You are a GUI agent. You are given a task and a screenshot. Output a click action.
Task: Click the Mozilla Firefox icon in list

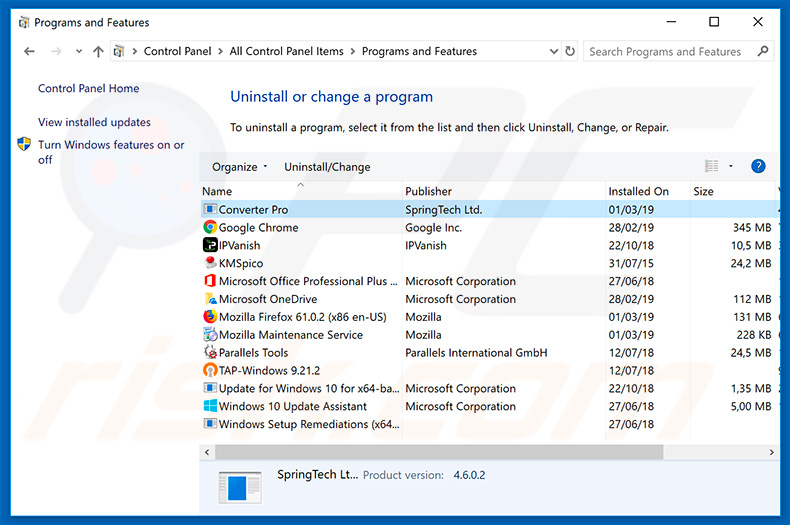(210, 316)
